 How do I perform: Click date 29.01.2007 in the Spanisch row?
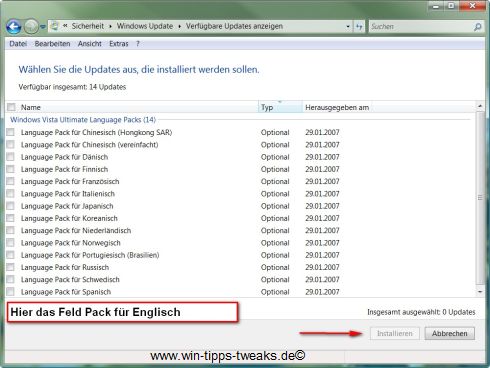[x=322, y=292]
